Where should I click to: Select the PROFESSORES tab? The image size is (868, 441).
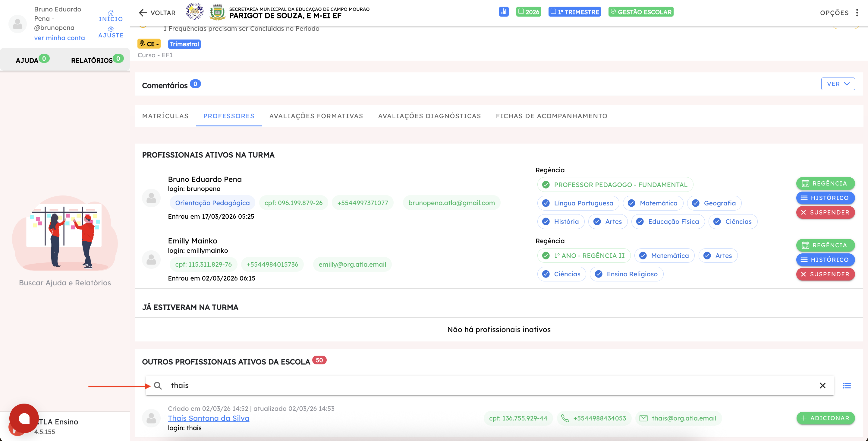tap(229, 116)
